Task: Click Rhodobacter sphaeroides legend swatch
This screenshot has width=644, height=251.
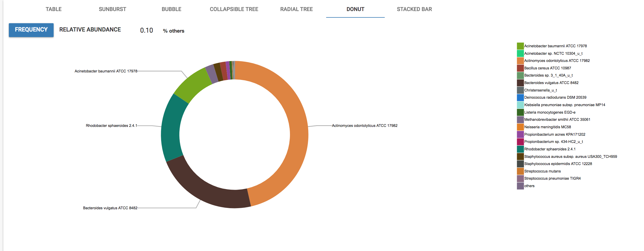Action: click(520, 149)
